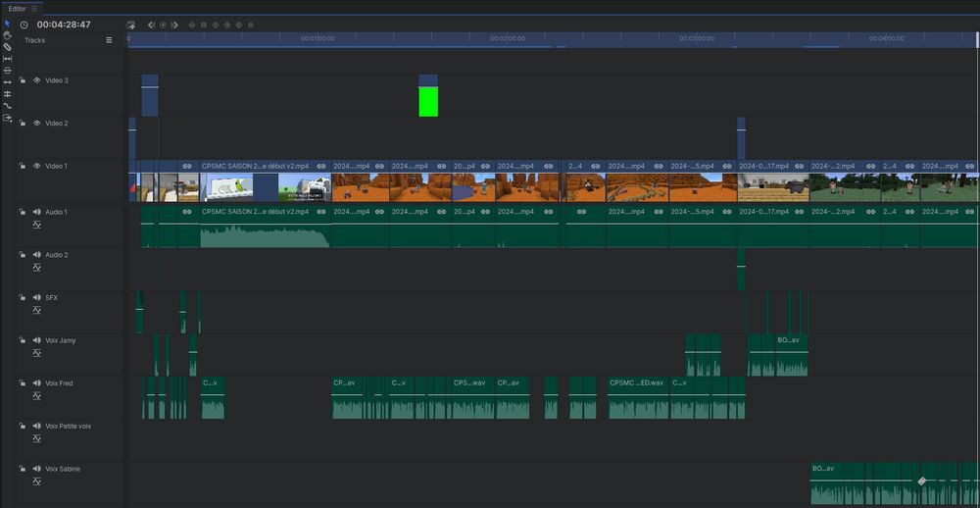Select the CPSMC SAISON 2 audio clip
Screen dimensions: 980x508
265,227
